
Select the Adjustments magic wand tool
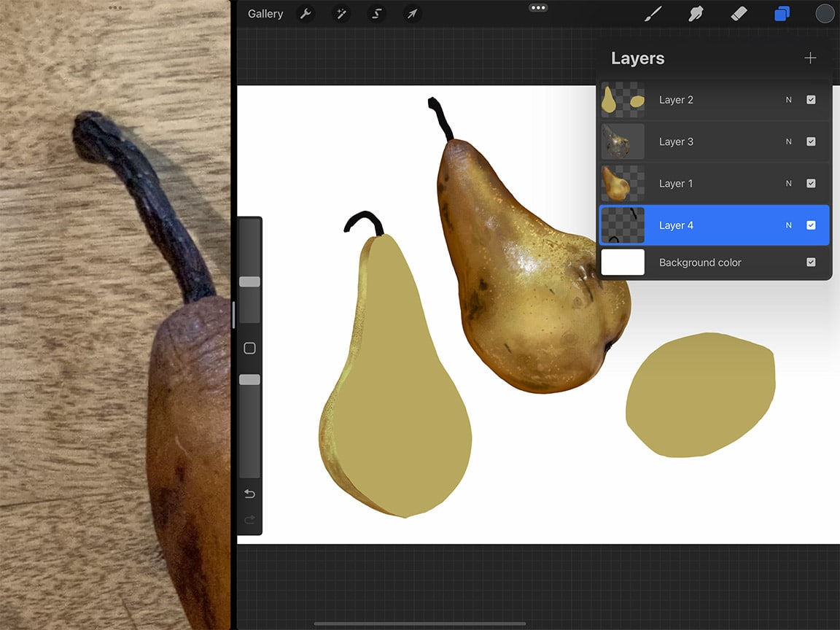[x=341, y=13]
